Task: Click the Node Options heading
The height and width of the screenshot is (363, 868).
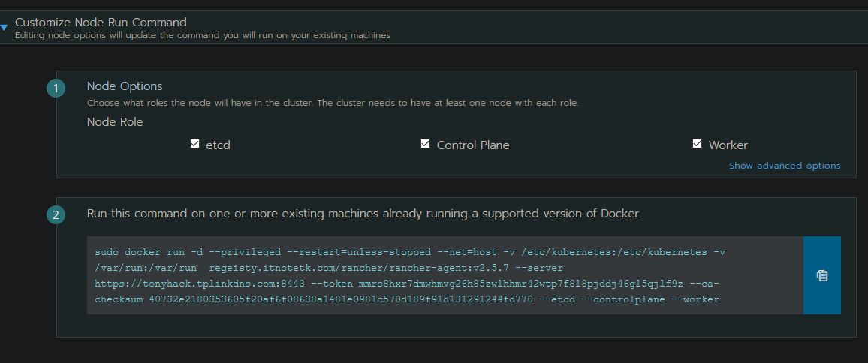Action: 125,86
